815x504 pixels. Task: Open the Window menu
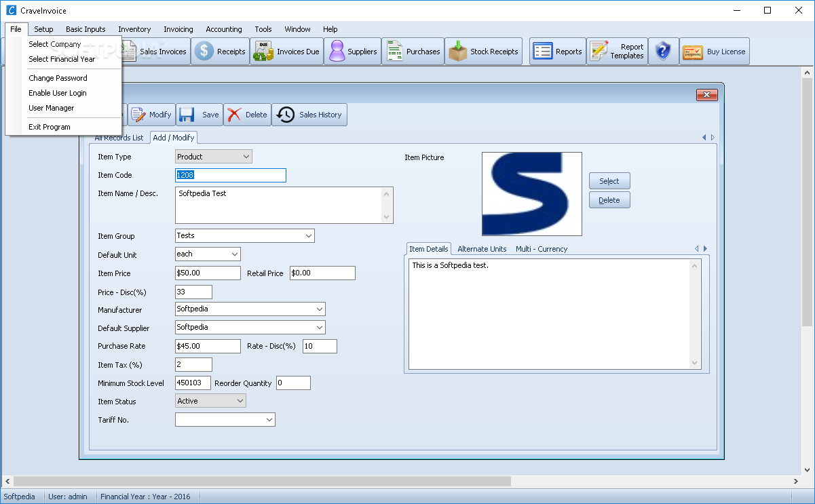coord(298,29)
